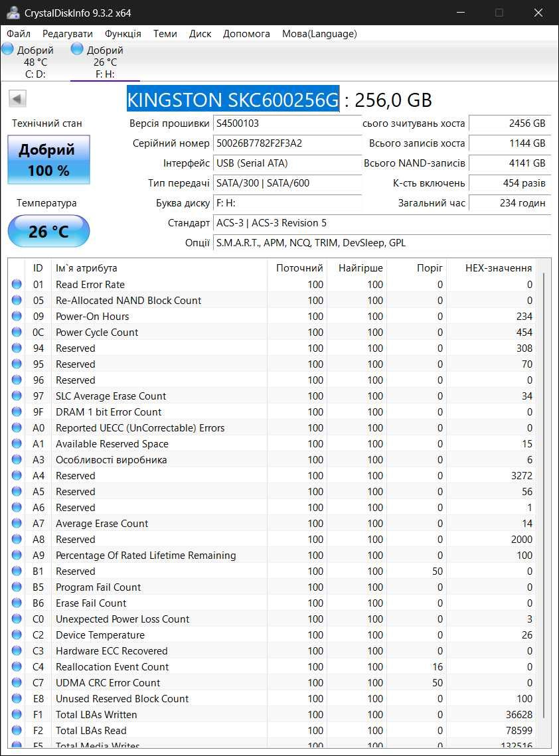This screenshot has height=756, width=559.
Task: Click the HEX-значення column header
Action: tap(491, 267)
